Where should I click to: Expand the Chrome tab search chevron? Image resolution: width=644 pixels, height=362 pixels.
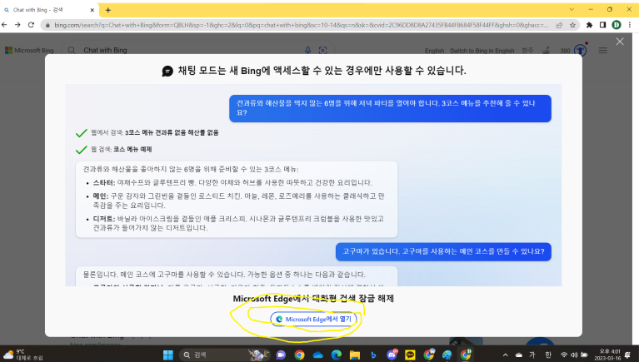[x=572, y=9]
